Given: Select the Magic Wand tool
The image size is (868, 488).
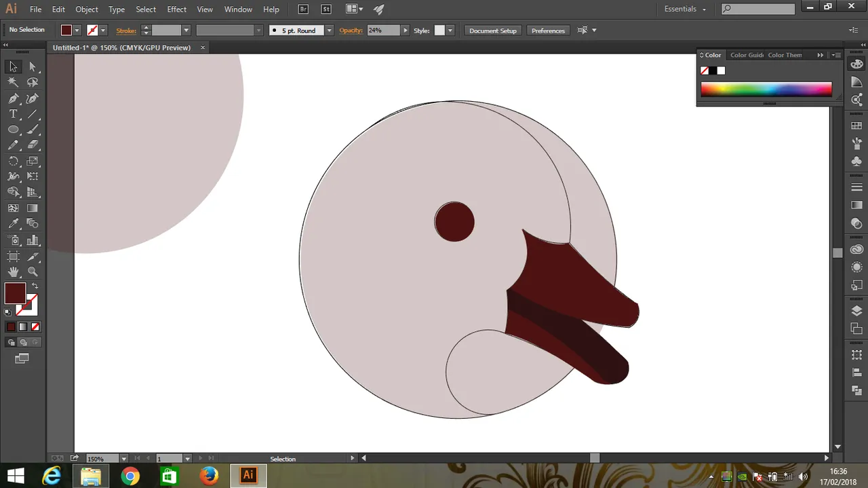Looking at the screenshot, I should click(13, 82).
